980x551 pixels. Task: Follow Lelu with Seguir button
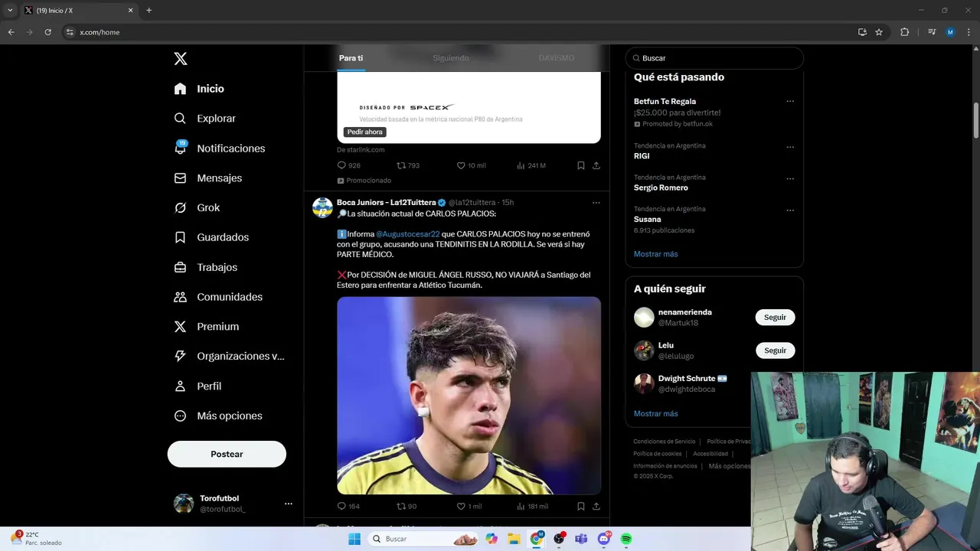pyautogui.click(x=775, y=350)
